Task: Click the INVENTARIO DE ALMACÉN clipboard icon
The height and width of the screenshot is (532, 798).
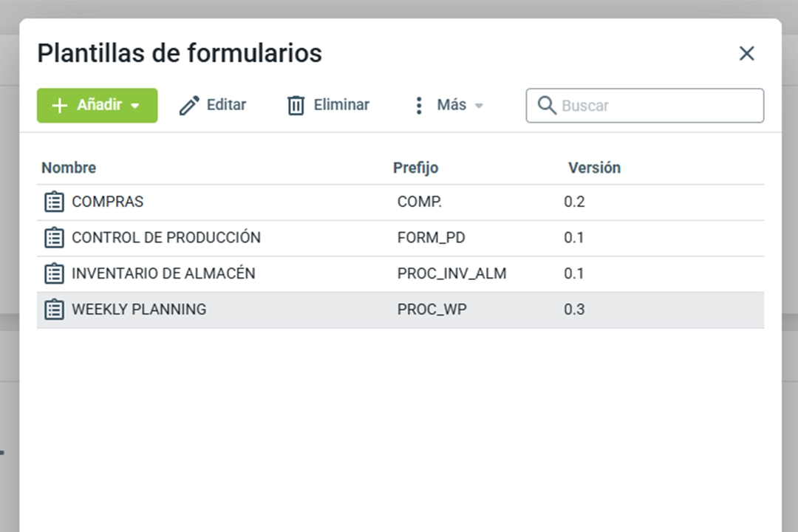Action: coord(54,273)
